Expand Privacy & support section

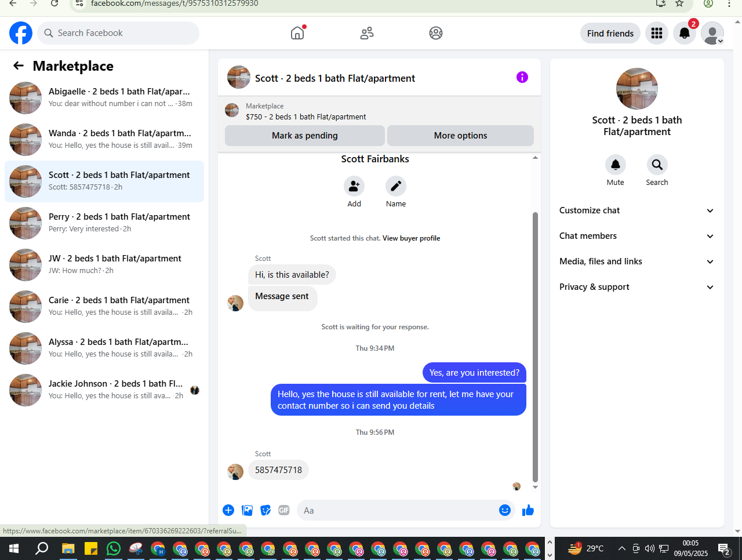(636, 287)
